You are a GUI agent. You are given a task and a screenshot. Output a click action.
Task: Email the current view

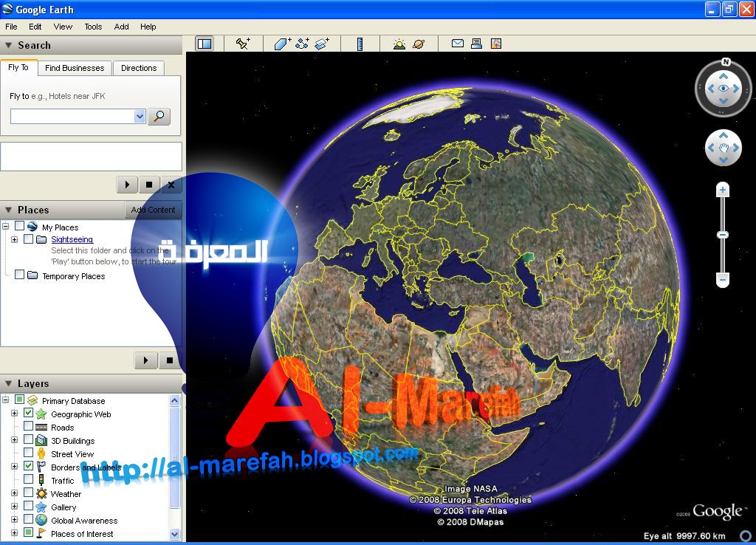pyautogui.click(x=457, y=44)
